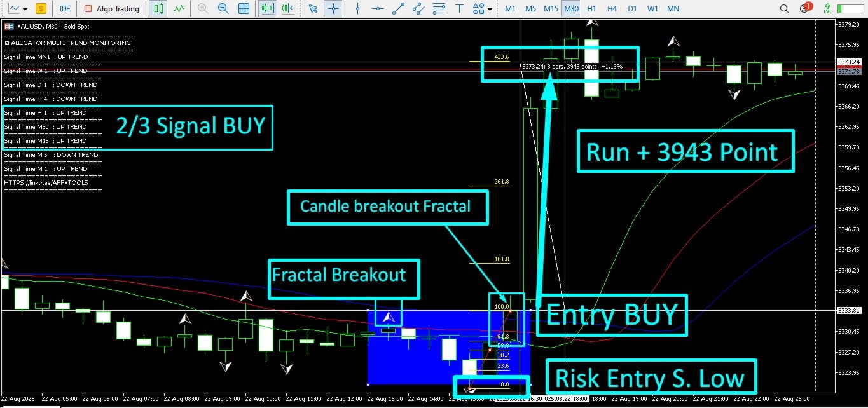This screenshot has width=868, height=408.
Task: Select the arrow cursor tool
Action: pos(312,9)
